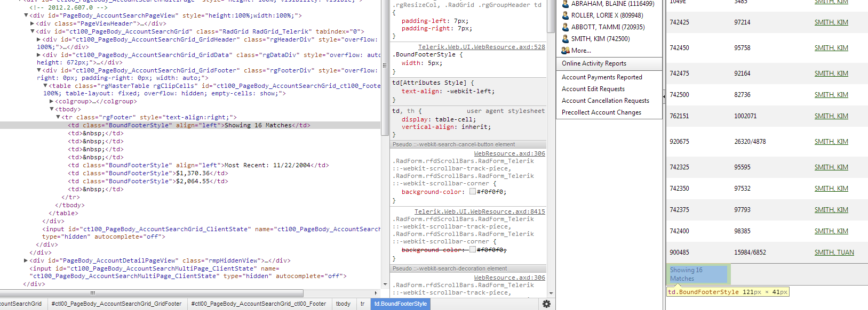Select the highlighted td 'Showing 16 Matches' DOM line
Viewport: 868px width, 310px height.
(x=190, y=125)
